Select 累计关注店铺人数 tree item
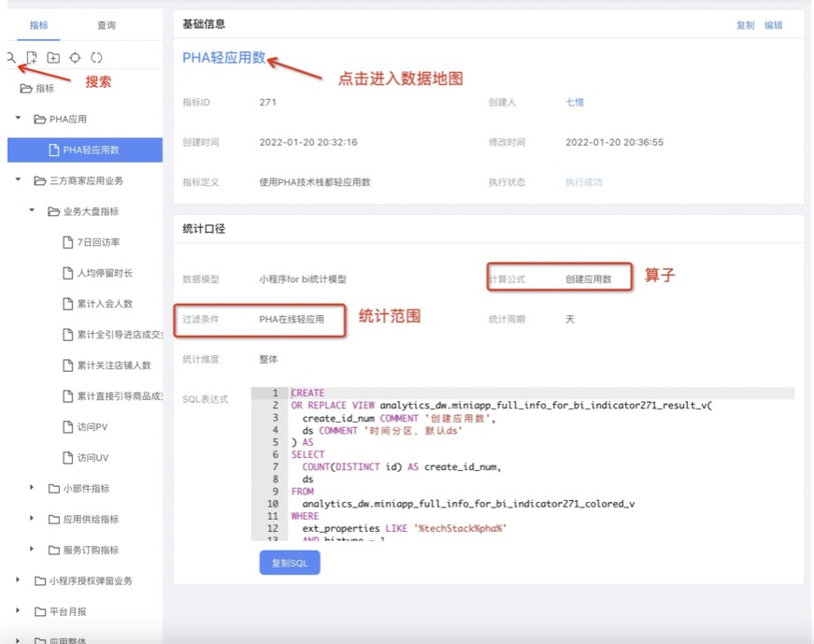 pyautogui.click(x=114, y=365)
